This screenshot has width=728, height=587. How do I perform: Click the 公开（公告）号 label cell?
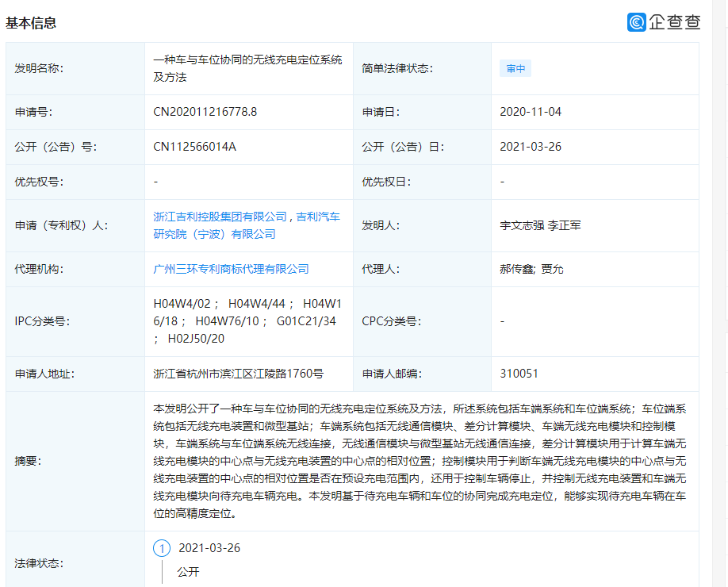[75, 147]
